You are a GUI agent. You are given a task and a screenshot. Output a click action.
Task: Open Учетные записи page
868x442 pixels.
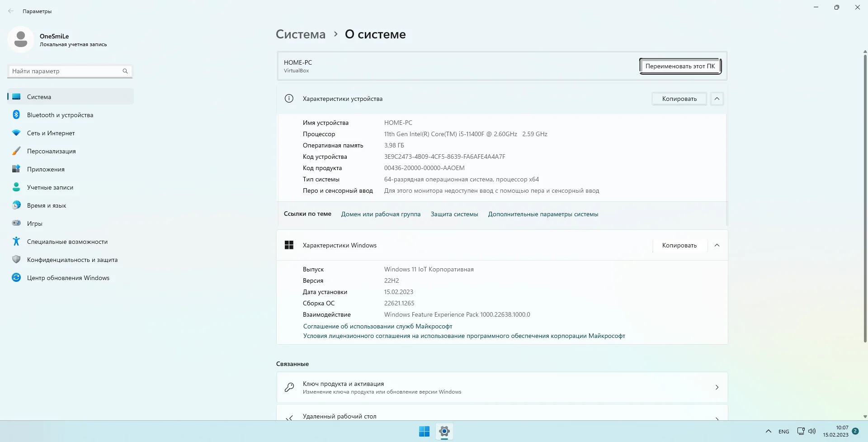[x=71, y=187]
